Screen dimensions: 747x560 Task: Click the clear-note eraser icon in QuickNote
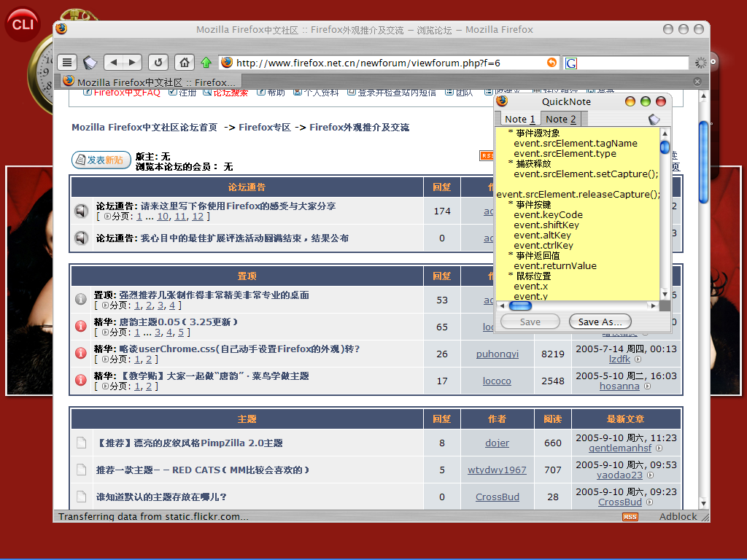(654, 119)
